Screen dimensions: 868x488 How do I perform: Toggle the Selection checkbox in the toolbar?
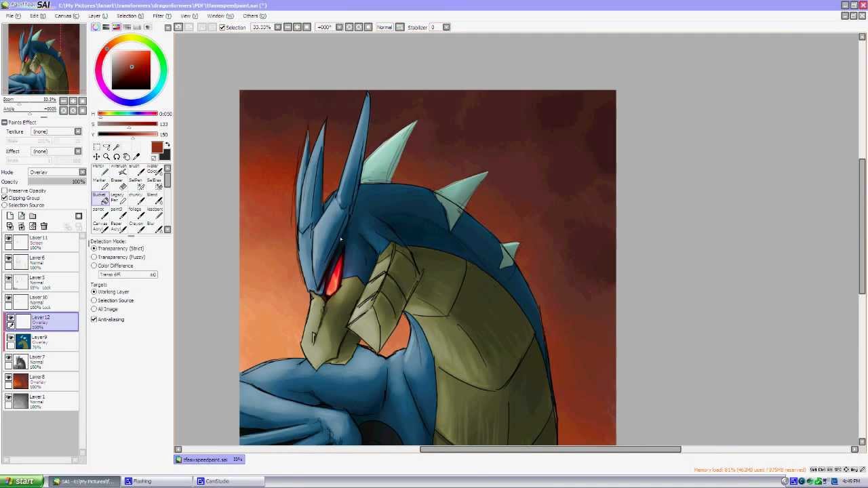tap(222, 27)
